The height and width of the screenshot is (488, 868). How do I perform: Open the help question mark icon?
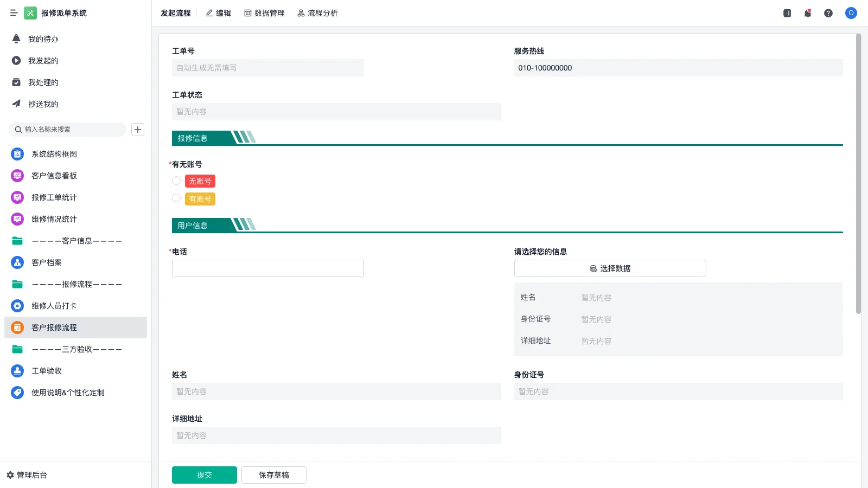[x=829, y=13]
